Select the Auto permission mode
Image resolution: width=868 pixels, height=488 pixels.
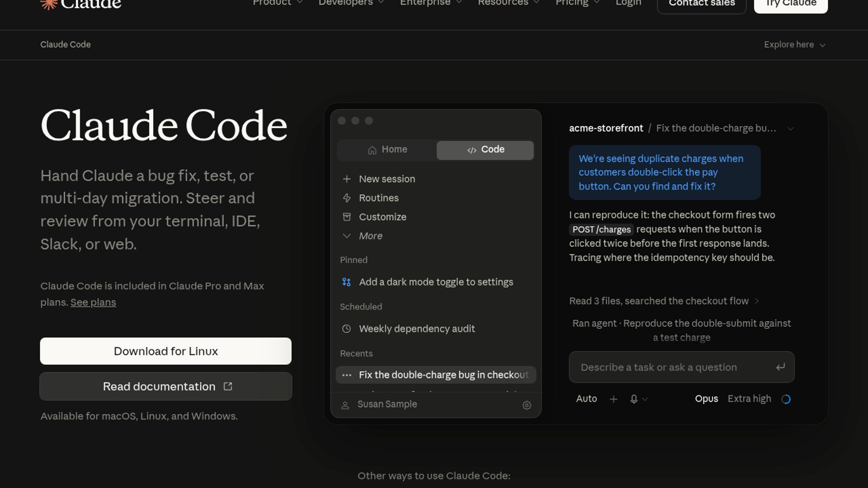pos(586,399)
